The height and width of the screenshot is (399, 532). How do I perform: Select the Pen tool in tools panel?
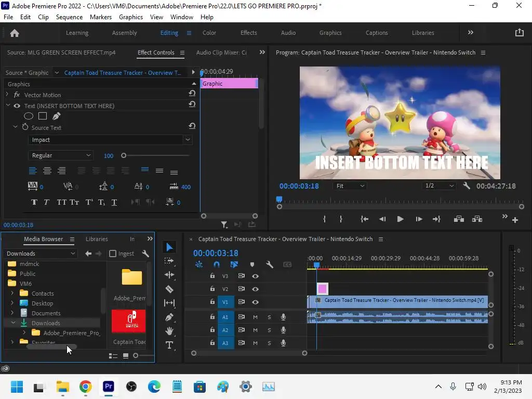(169, 317)
